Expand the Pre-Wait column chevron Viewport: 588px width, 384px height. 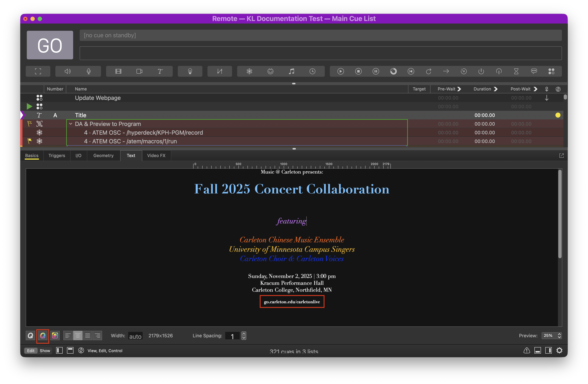point(459,89)
